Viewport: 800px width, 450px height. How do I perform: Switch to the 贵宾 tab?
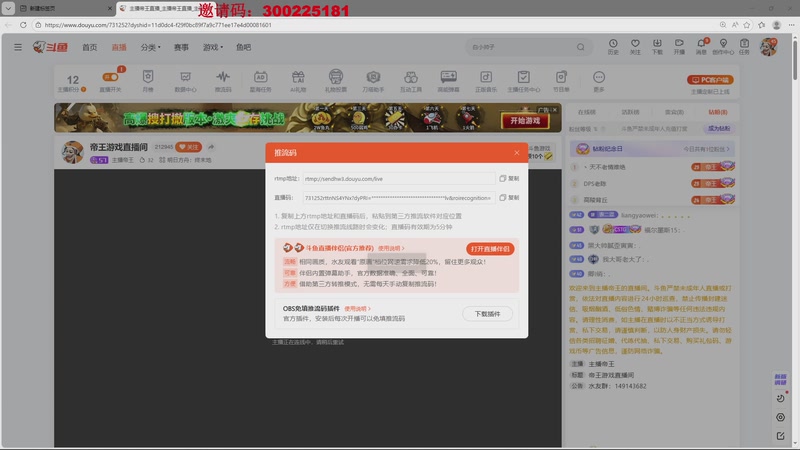tap(674, 112)
